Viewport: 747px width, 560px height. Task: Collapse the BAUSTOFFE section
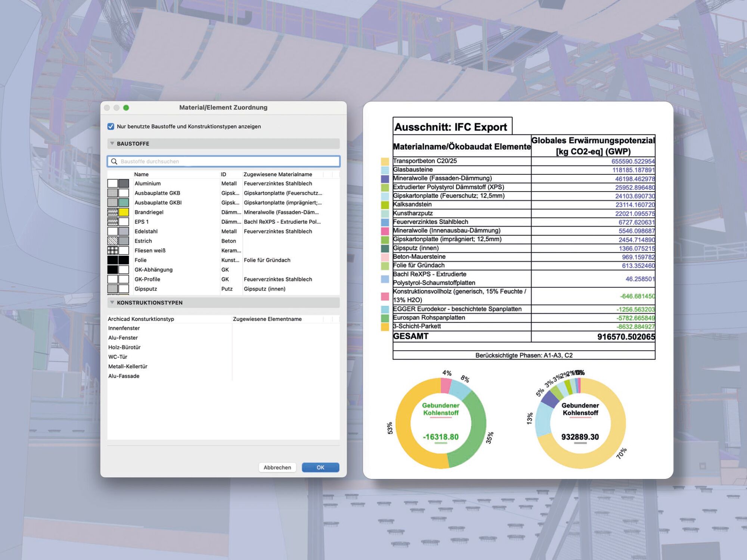tap(112, 143)
